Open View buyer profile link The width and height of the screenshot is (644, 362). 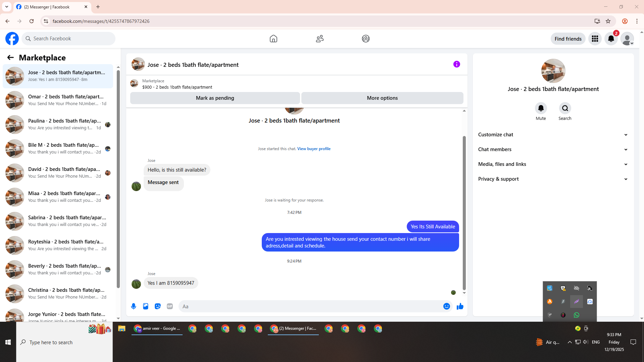coord(314,149)
